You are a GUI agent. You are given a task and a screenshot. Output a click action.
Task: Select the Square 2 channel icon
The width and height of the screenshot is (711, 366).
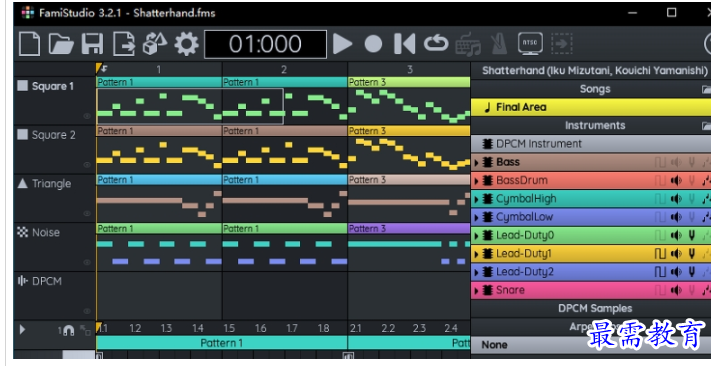tap(22, 135)
